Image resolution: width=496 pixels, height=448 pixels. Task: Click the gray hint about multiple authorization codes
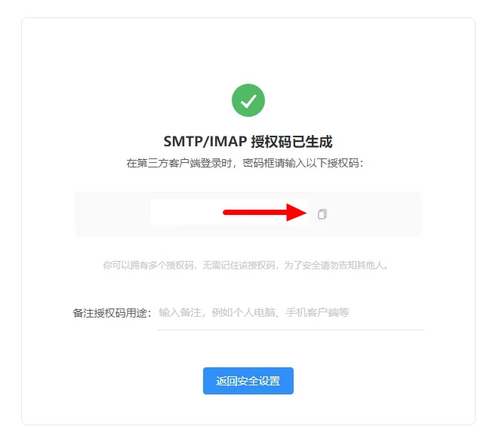pyautogui.click(x=246, y=265)
